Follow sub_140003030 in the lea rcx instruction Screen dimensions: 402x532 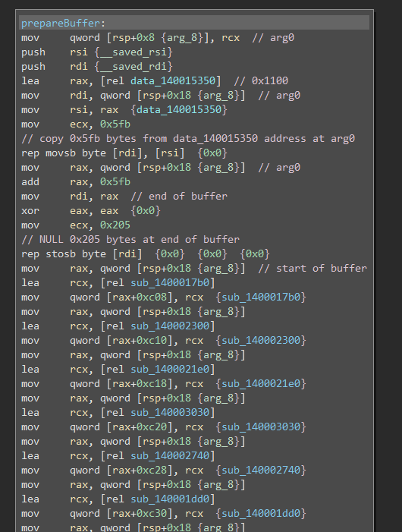170,413
